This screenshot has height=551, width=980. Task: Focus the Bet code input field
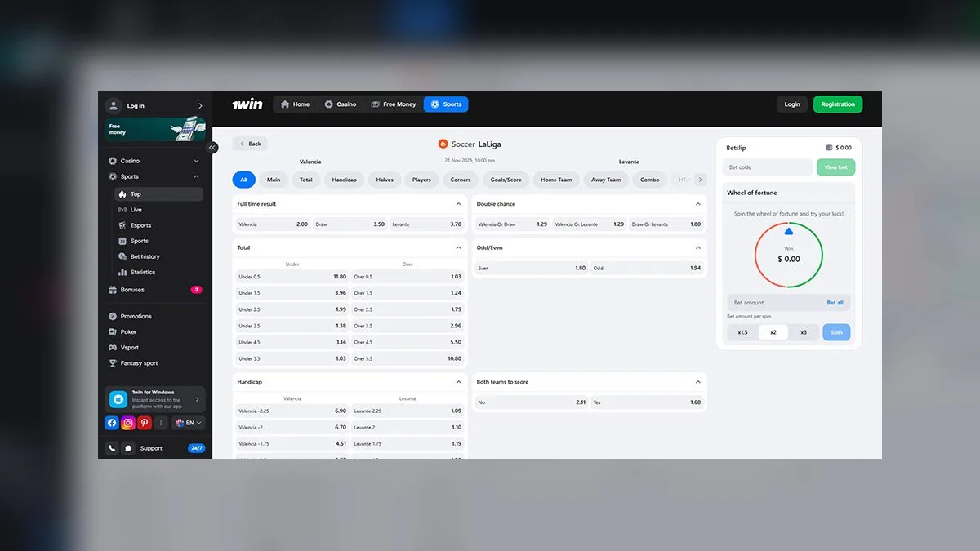(x=768, y=167)
